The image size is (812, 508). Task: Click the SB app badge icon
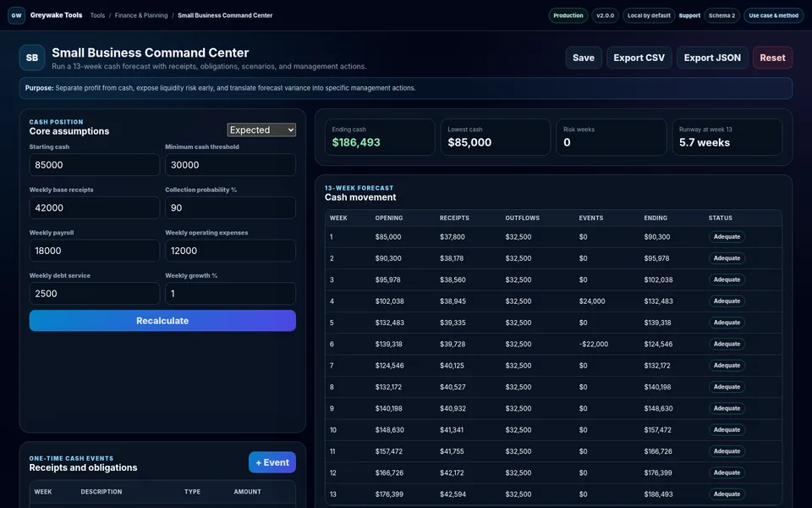(32, 58)
